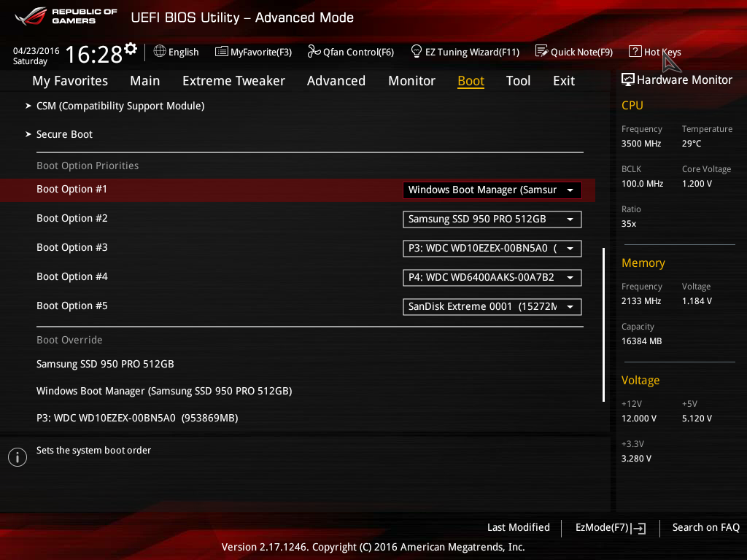This screenshot has height=560, width=747.
Task: Click the Ratio value 35x
Action: click(x=628, y=224)
